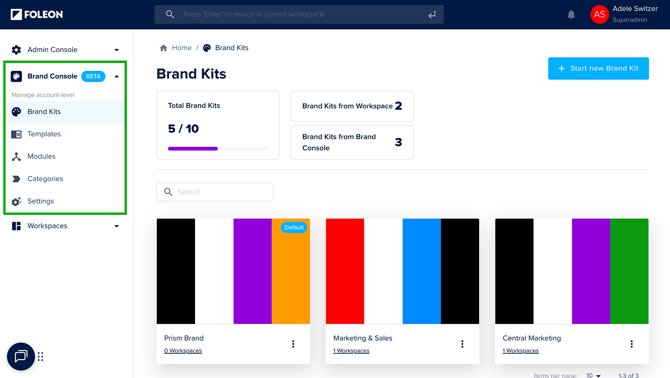Open Templates in the sidebar

[65, 134]
